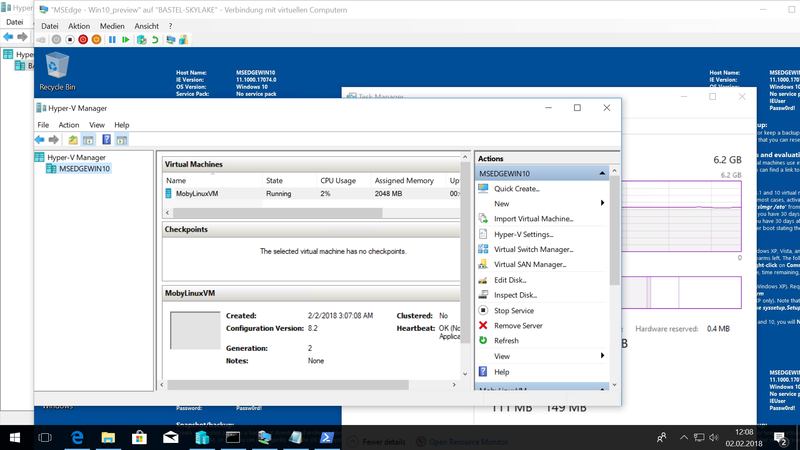This screenshot has width=800, height=450.
Task: Open Aktion menu in VM connection window
Action: coord(79,26)
